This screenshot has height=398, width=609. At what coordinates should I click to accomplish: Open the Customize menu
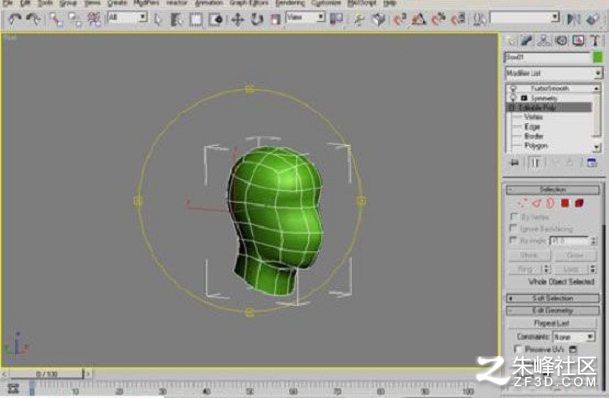point(326,3)
